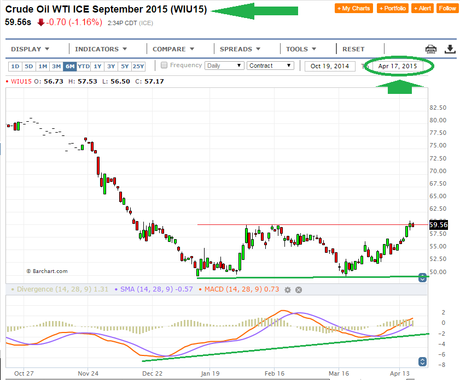Select the 1M time range
The image size is (460, 380).
(x=43, y=66)
